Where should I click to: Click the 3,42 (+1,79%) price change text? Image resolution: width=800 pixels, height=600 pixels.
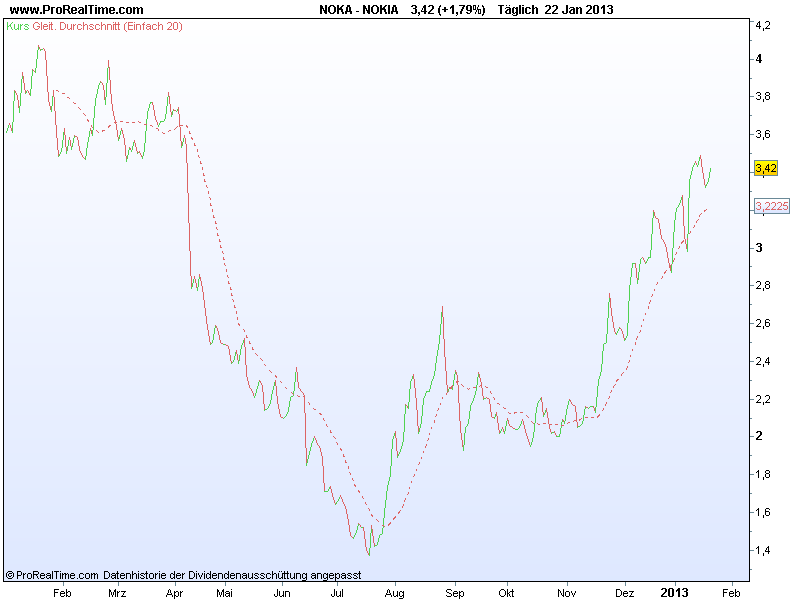[448, 9]
